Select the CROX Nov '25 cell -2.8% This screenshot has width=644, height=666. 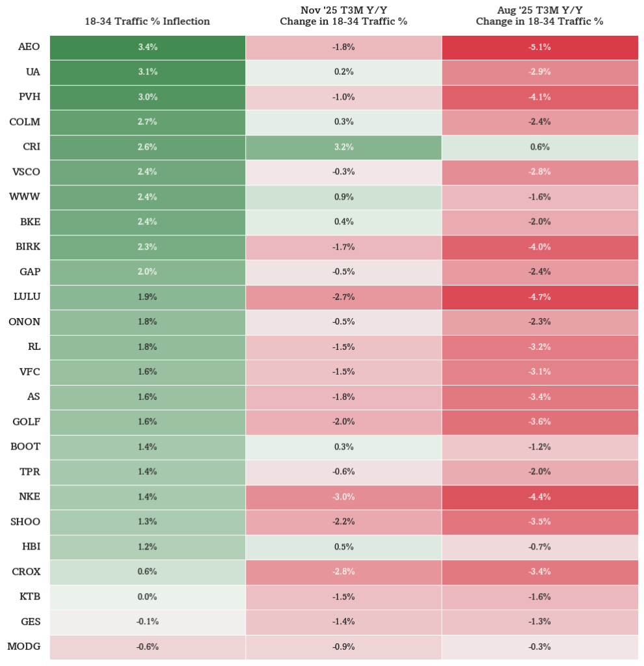(x=343, y=572)
